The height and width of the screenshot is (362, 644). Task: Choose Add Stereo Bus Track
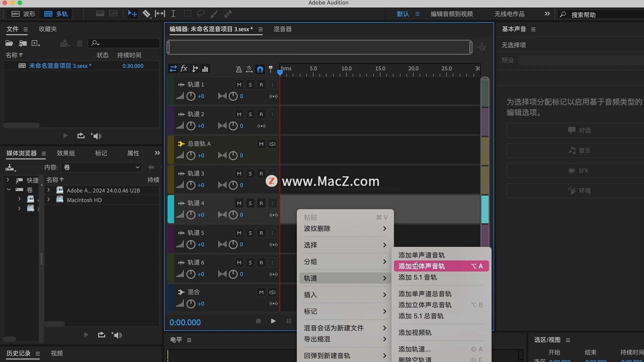tap(441, 305)
